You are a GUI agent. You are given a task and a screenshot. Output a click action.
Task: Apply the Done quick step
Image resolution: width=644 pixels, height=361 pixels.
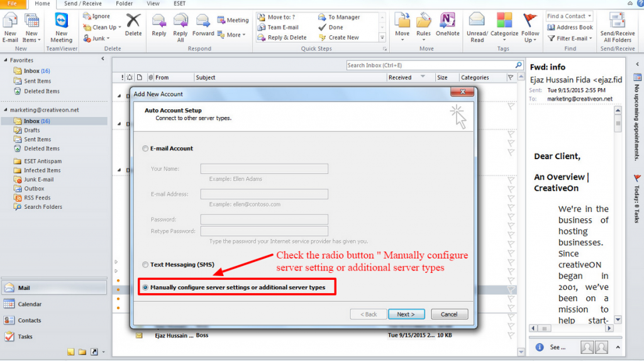(x=331, y=27)
